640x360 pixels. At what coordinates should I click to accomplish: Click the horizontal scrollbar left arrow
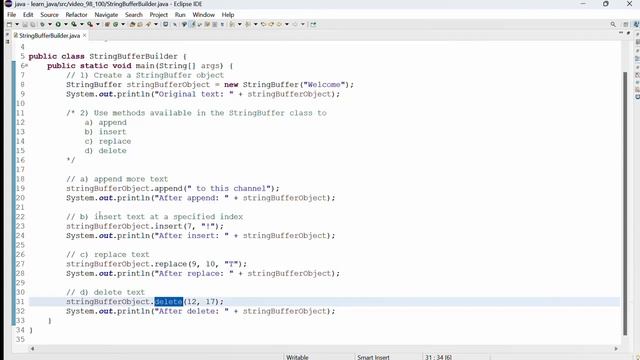pyautogui.click(x=32, y=349)
